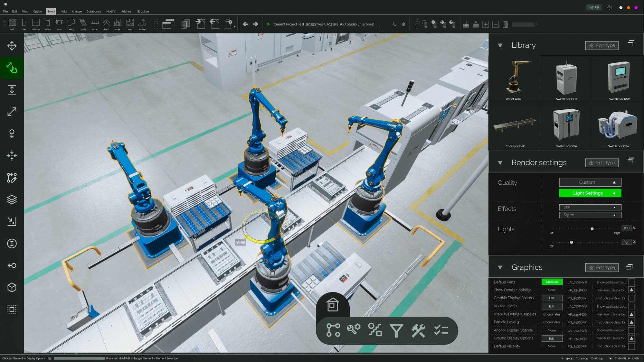Viewport: 644px width, 362px height.
Task: Activate the move arrows tool in left sidebar
Action: 12,46
